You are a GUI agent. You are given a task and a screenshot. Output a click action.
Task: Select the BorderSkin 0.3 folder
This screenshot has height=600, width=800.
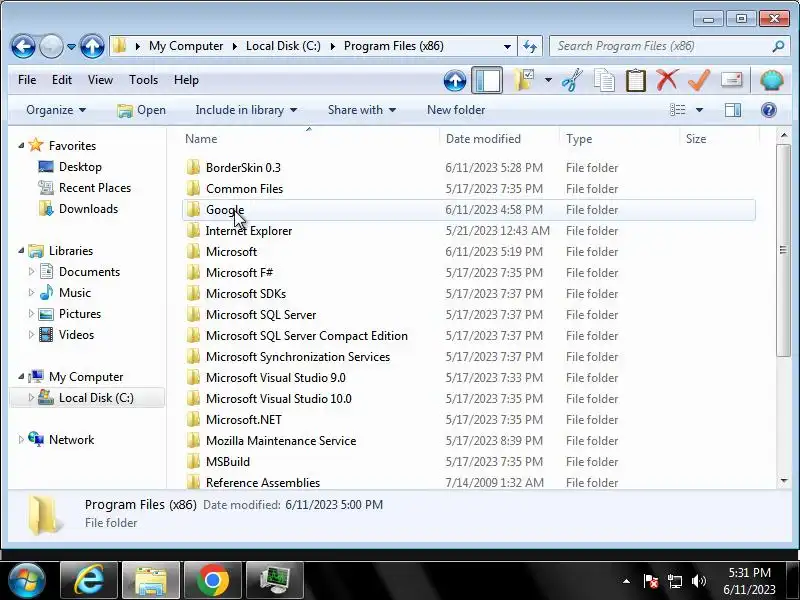tap(468, 168)
